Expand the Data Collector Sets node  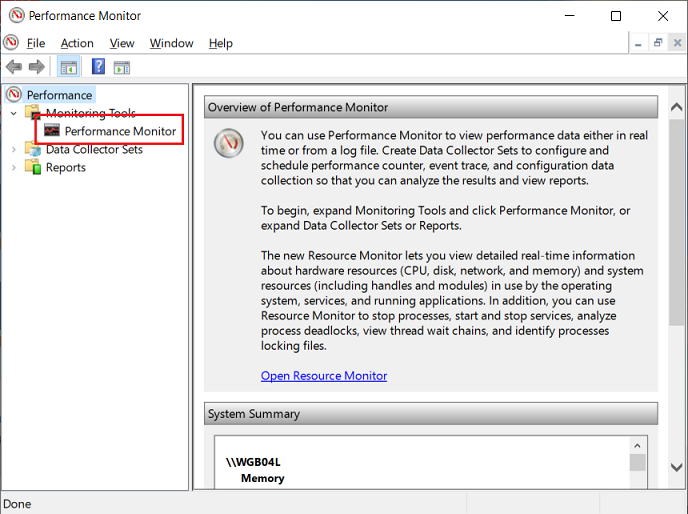pyautogui.click(x=14, y=149)
